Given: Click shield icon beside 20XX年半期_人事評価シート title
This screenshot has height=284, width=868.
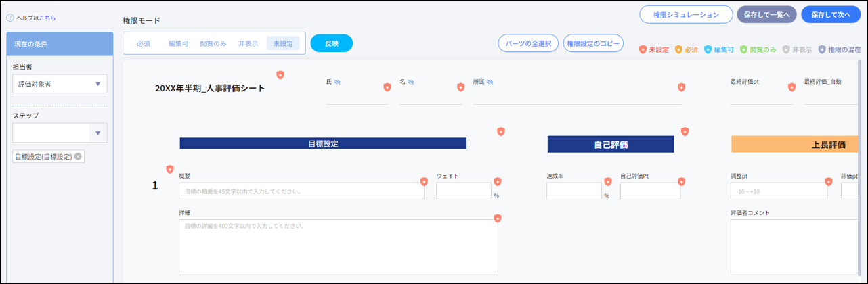Looking at the screenshot, I should (280, 75).
